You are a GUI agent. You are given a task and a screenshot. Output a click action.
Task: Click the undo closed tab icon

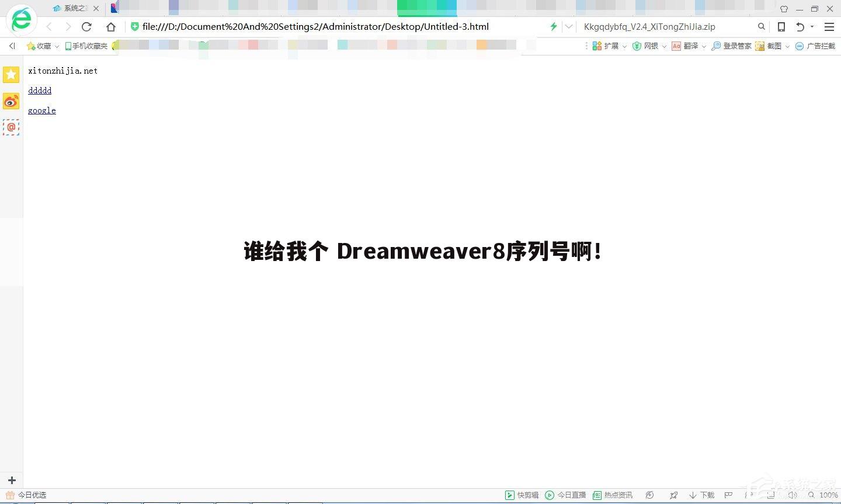800,27
